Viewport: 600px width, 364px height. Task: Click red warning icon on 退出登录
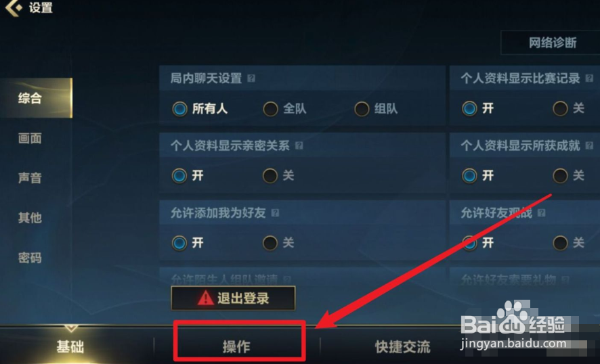coord(205,298)
